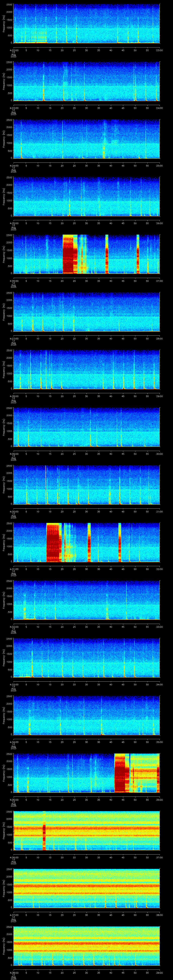The width and height of the screenshot is (173, 980).
Task: Click the '39:00' end time label
Action: click(160, 973)
